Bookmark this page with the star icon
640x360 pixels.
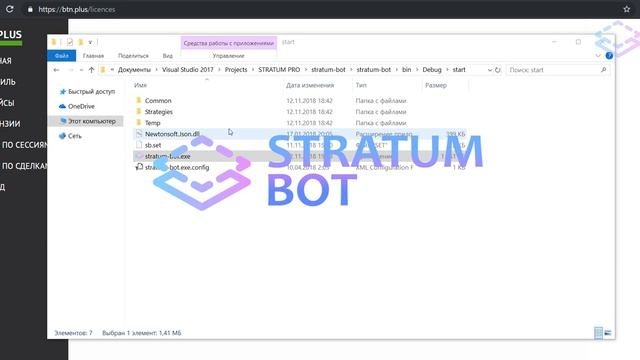coord(627,9)
